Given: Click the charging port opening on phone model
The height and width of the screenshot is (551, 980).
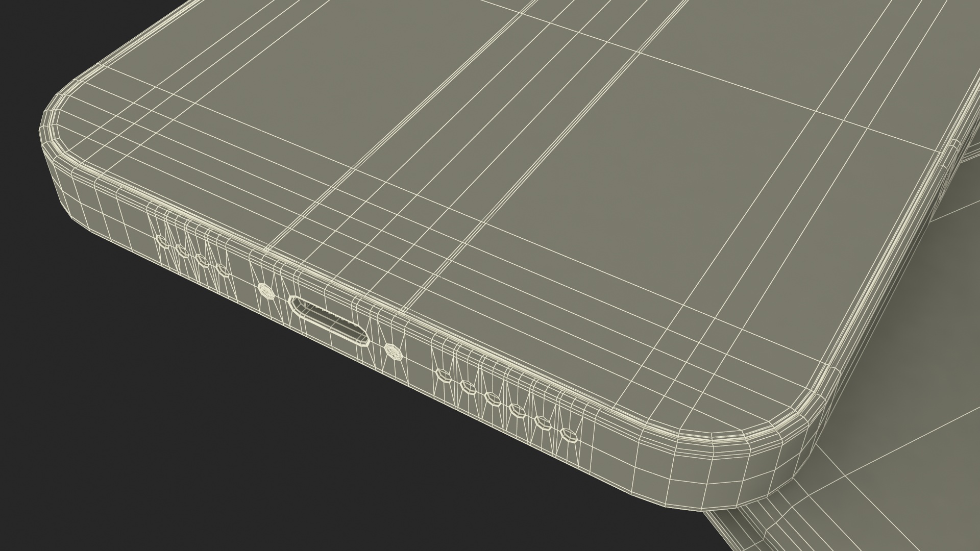Looking at the screenshot, I should point(329,322).
